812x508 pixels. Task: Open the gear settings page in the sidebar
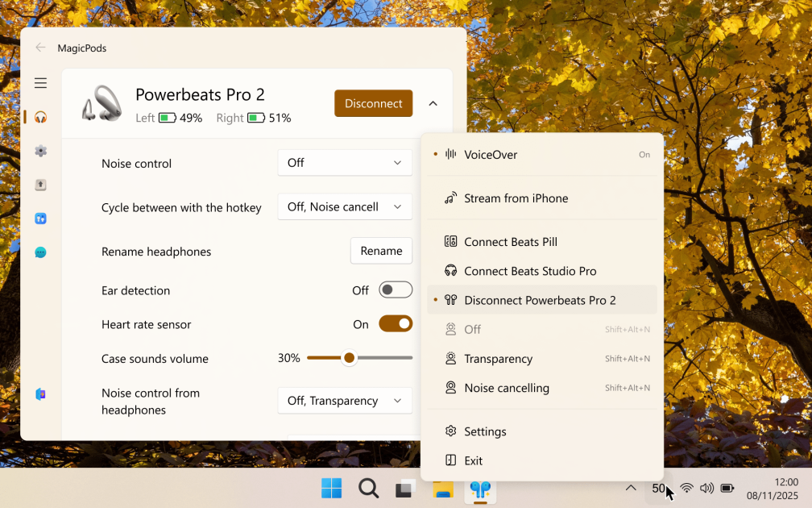pos(40,151)
